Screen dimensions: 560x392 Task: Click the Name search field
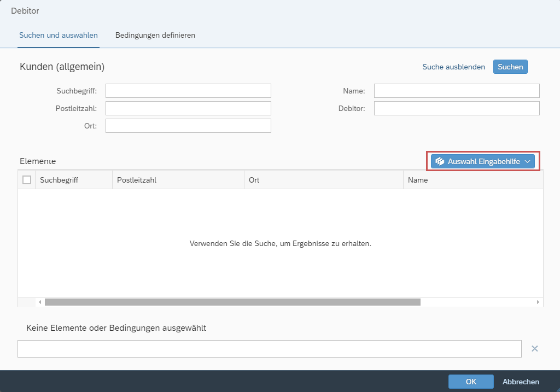click(457, 91)
